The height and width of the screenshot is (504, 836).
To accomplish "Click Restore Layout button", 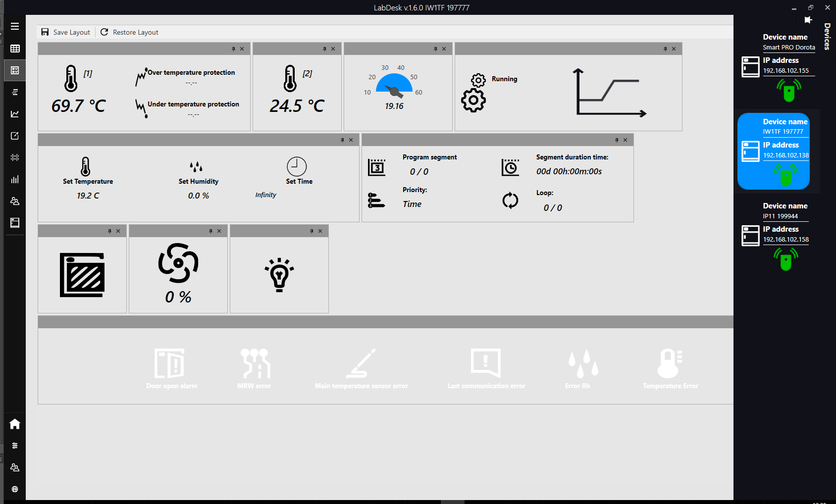I will pyautogui.click(x=129, y=32).
